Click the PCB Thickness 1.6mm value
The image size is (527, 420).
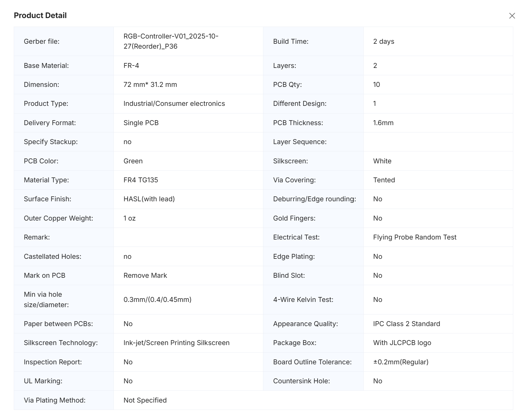[x=383, y=123]
